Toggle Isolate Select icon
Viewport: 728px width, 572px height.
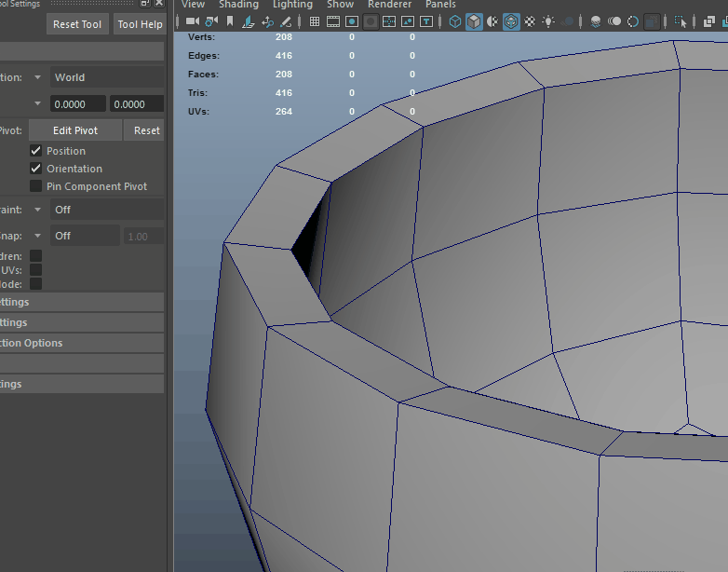pos(681,21)
